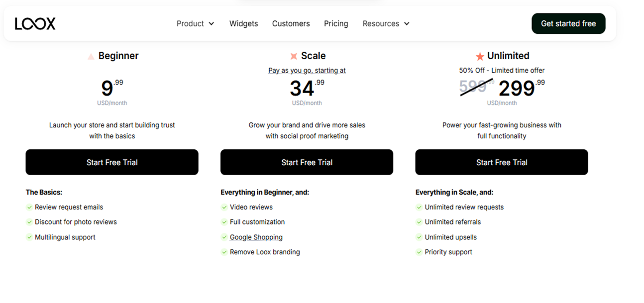Image resolution: width=644 pixels, height=303 pixels.
Task: Open the Pricing page
Action: point(336,23)
